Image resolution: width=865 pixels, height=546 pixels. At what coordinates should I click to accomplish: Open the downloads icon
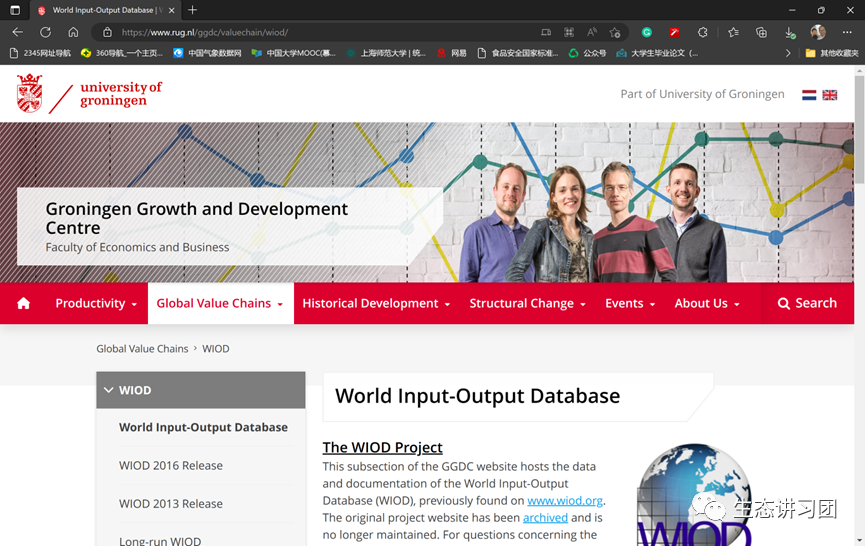pos(789,32)
